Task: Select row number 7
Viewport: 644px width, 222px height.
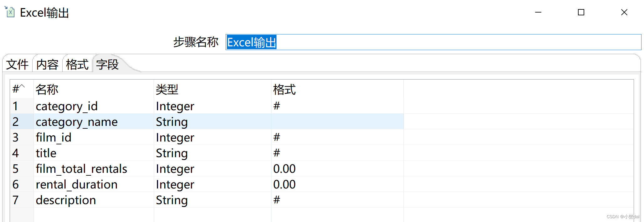Action: [22, 200]
